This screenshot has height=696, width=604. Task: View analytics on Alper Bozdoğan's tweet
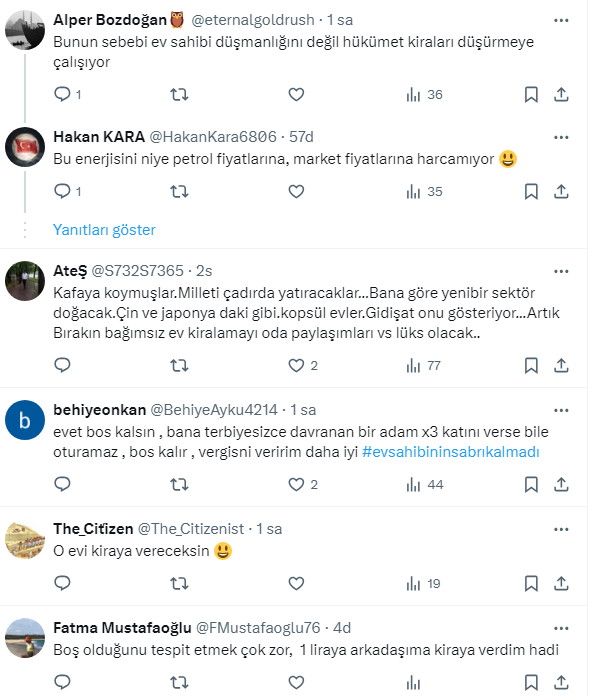pyautogui.click(x=414, y=95)
